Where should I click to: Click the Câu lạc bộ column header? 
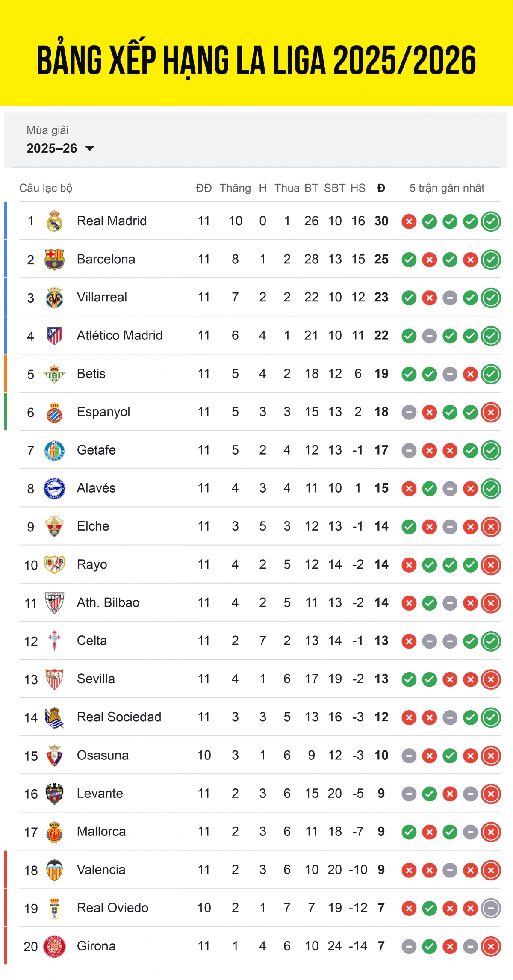(x=45, y=187)
